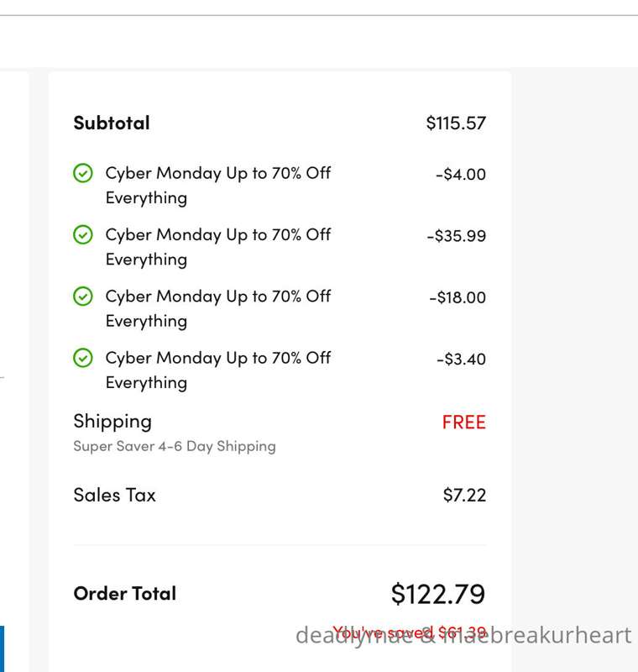The image size is (638, 672).
Task: Select the Cyber Monday promo text for -$35.99
Action: [218, 247]
